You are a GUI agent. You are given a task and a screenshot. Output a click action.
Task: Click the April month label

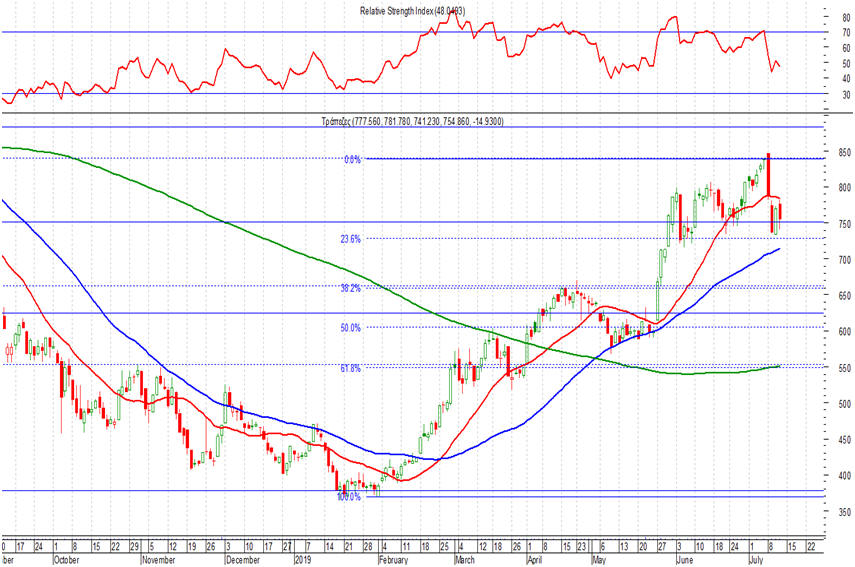point(535,560)
